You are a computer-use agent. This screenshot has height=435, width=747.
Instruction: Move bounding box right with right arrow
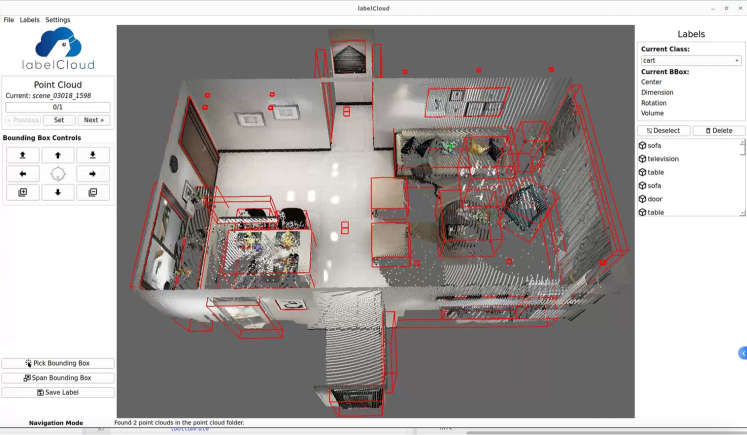[x=93, y=174]
